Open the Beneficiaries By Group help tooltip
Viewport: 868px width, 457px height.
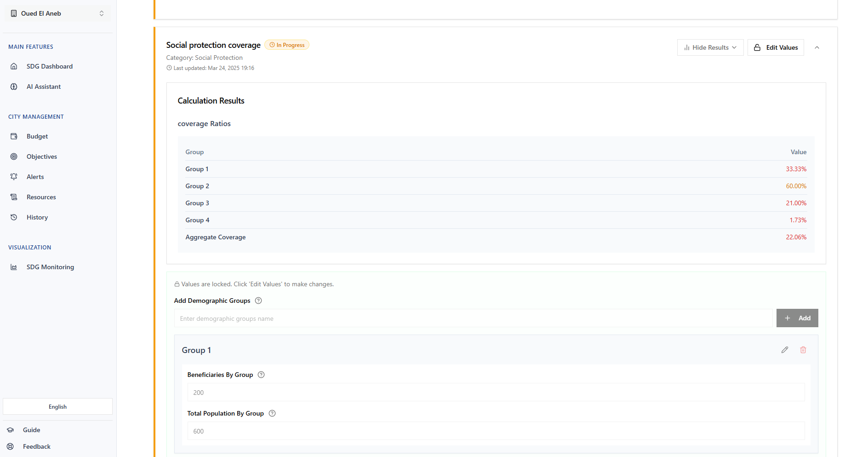(261, 375)
